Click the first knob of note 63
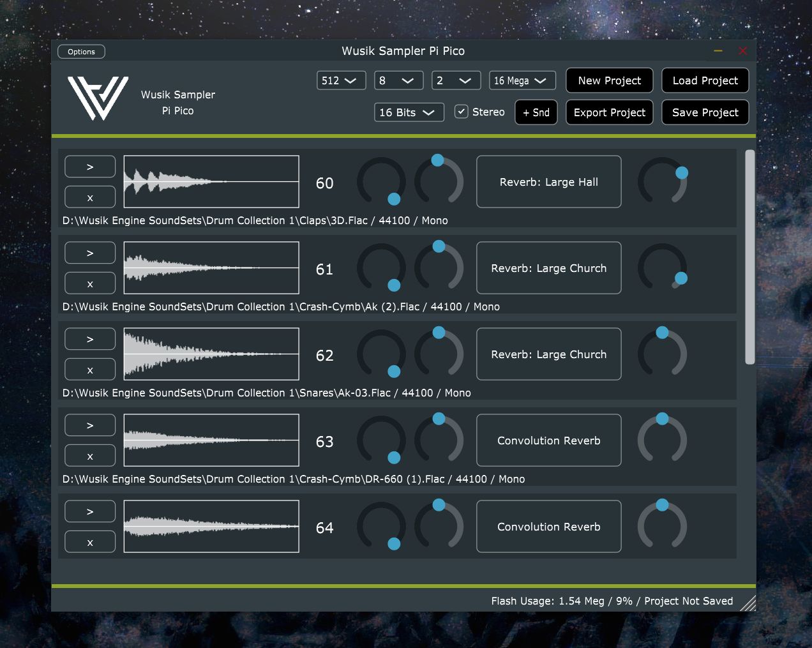Image resolution: width=812 pixels, height=648 pixels. click(x=381, y=441)
